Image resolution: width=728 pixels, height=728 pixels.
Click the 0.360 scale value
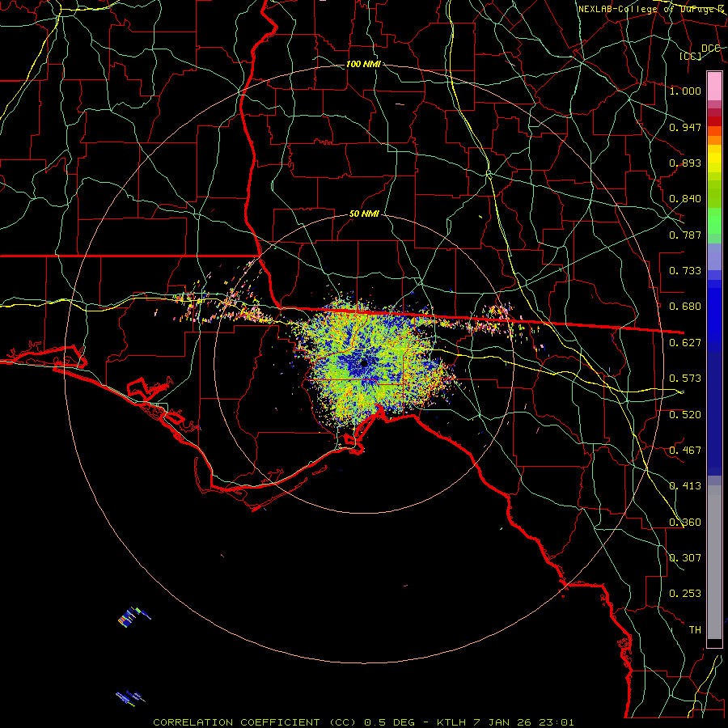point(685,523)
